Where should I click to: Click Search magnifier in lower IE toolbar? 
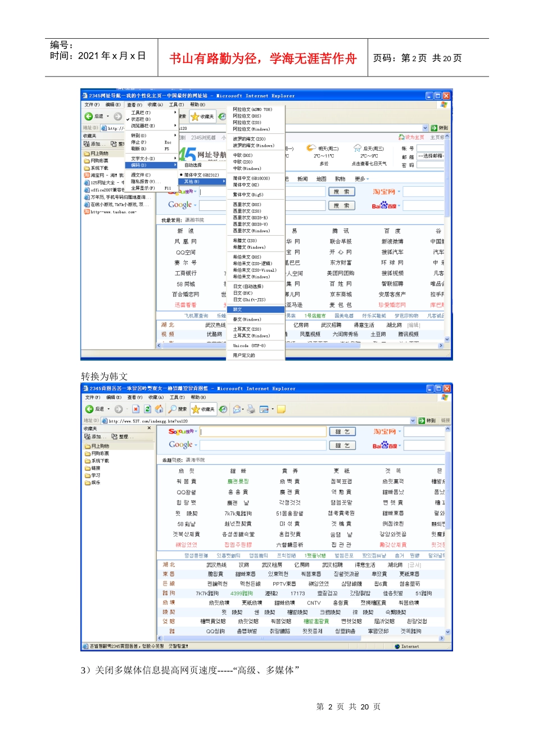173,409
